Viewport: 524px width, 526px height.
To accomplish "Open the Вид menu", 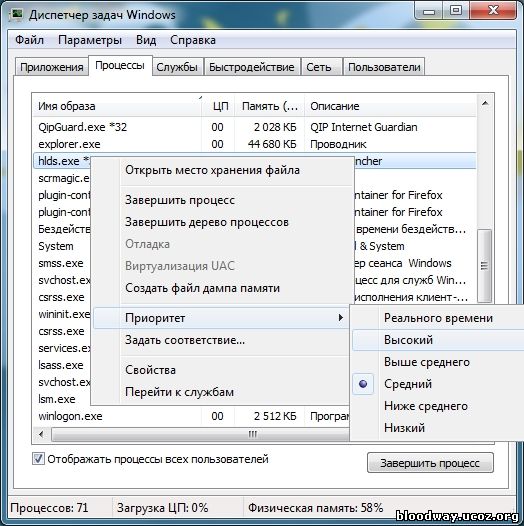I will 146,40.
